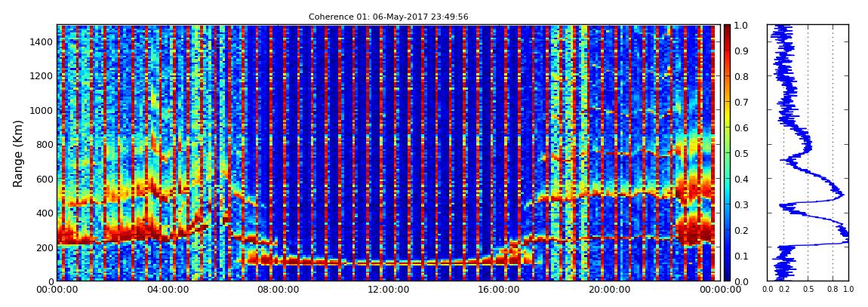Click the 04:00:00 time tick label
The height and width of the screenshot is (307, 868).
[167, 290]
